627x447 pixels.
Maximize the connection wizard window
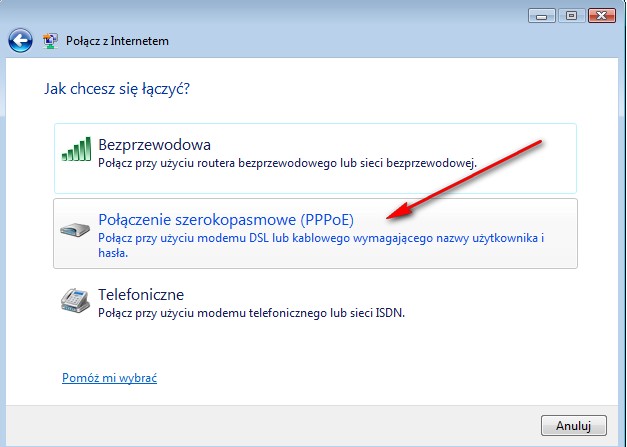571,16
